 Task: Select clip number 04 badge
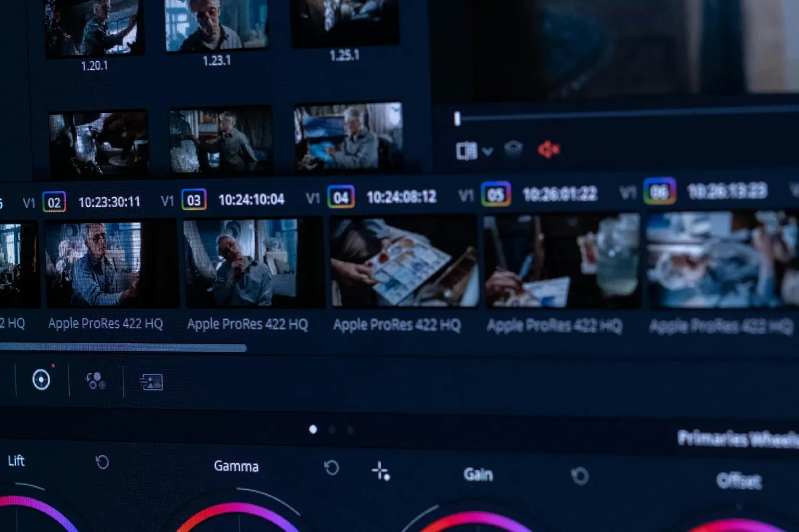pyautogui.click(x=341, y=197)
